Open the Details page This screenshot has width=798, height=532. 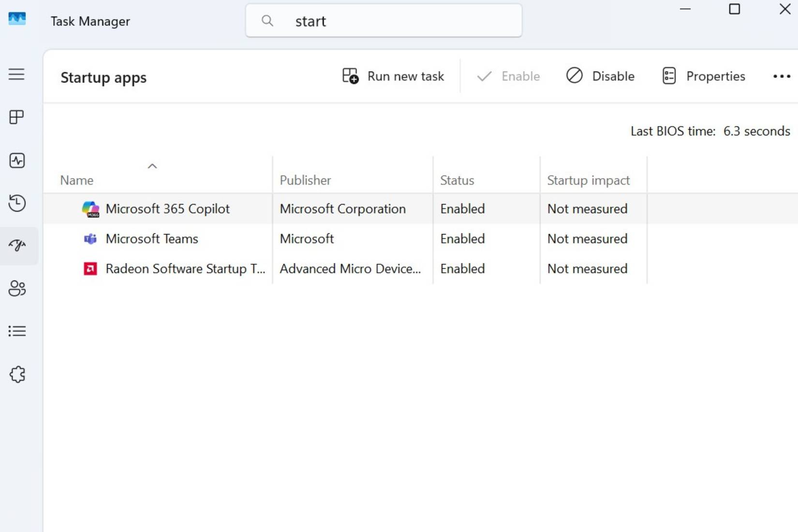tap(17, 331)
